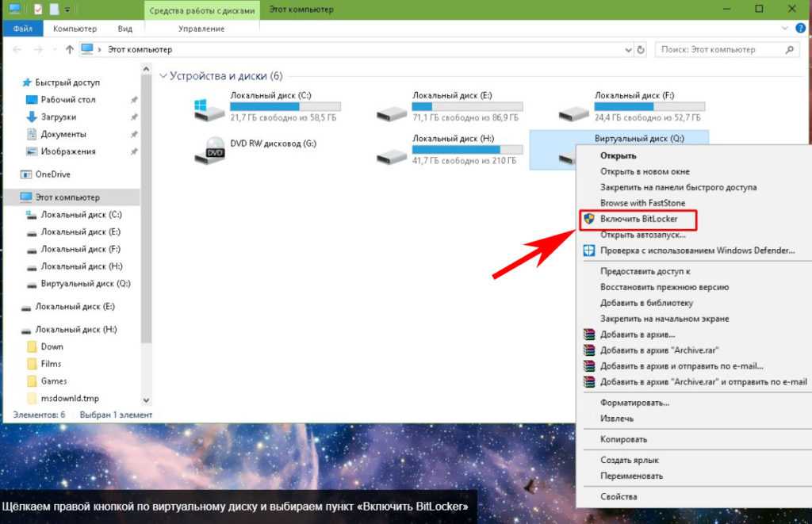Select Виртуальный диск (Q:) in the sidebar tree

[x=85, y=284]
